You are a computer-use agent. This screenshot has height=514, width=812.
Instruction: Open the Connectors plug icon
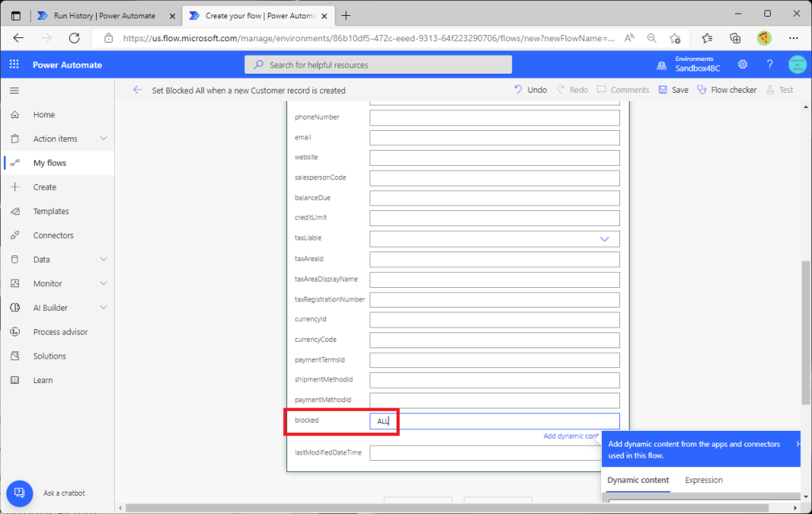coord(15,236)
